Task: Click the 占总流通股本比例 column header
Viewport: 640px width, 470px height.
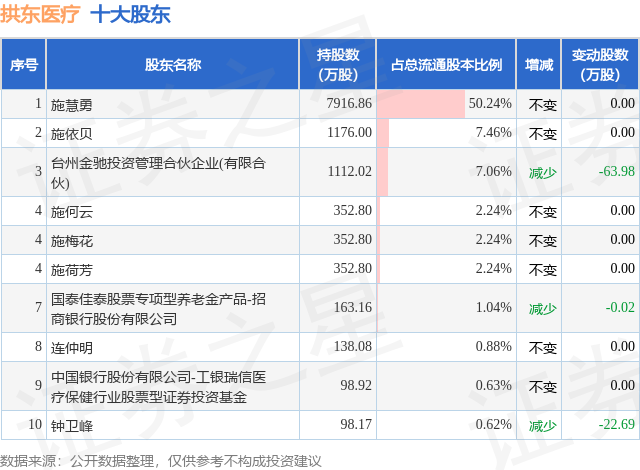Action: click(x=446, y=64)
